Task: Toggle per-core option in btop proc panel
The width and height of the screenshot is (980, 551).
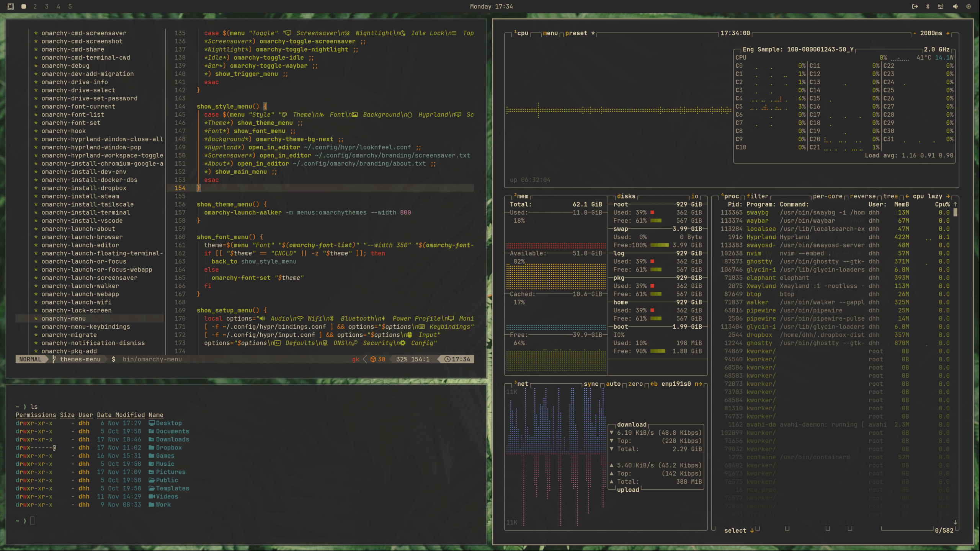Action: click(827, 196)
